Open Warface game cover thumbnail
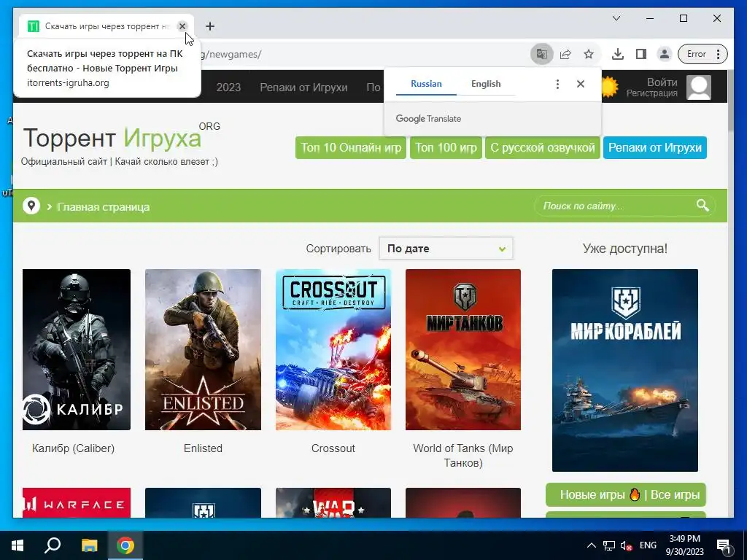747x560 pixels. tap(76, 502)
